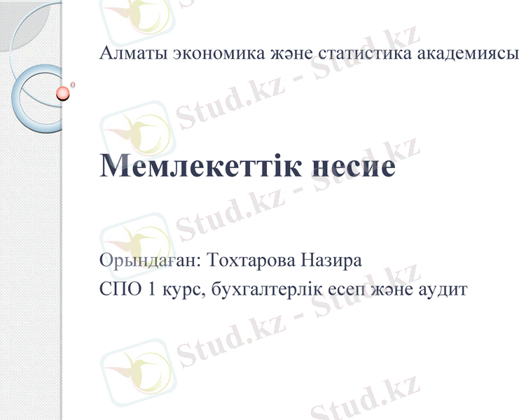Select the heading 'Алматы экономика және статистика академиясы'
Viewport: 519px width, 420px height.
click(308, 53)
